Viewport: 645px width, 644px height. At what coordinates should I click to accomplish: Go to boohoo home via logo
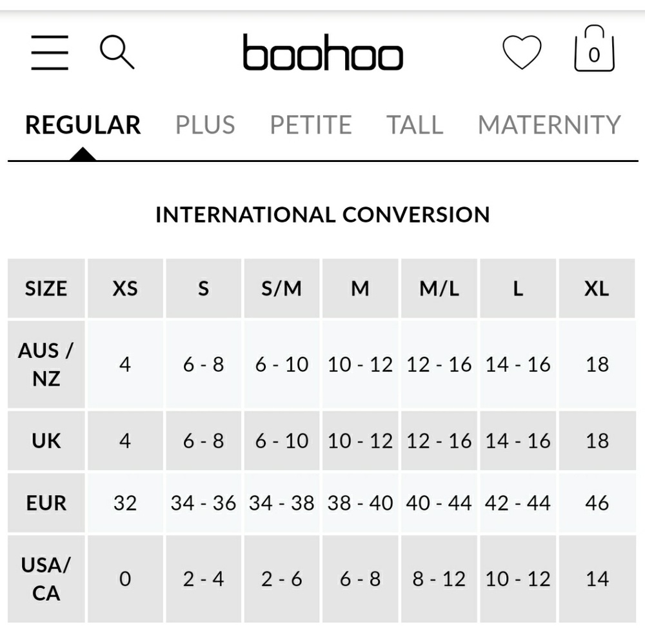coord(322,53)
